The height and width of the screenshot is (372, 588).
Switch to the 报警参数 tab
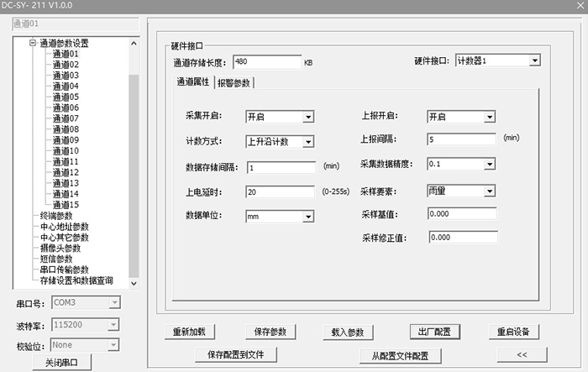234,82
